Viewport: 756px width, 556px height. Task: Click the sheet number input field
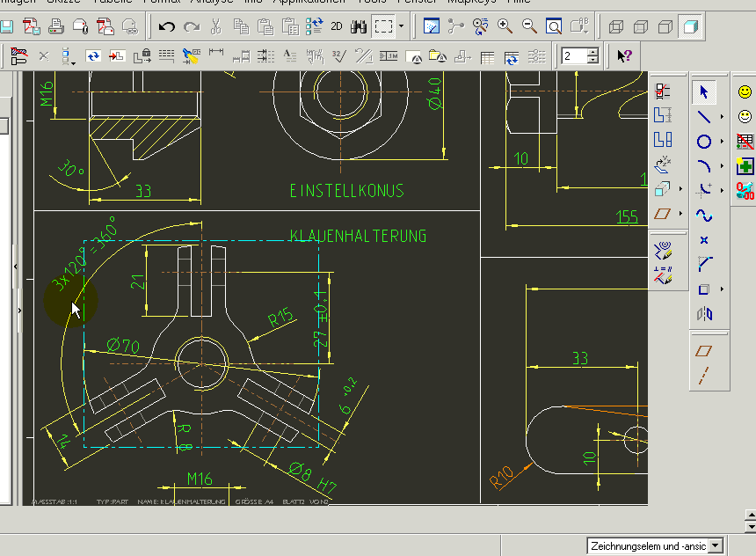click(575, 56)
